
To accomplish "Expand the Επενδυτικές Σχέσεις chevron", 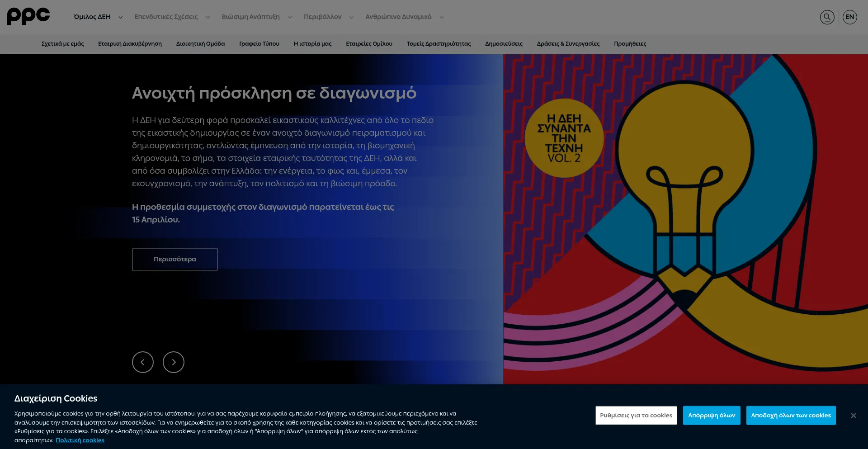I will tap(208, 17).
